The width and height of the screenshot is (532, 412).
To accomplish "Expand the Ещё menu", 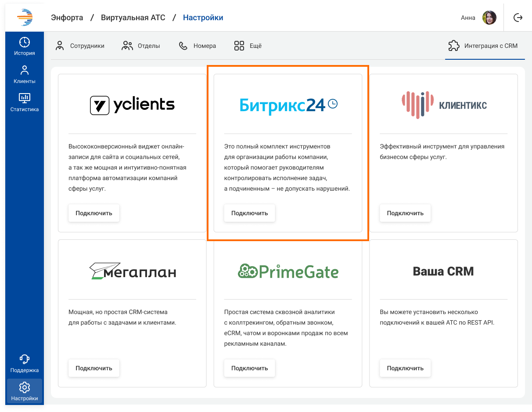I will click(248, 46).
